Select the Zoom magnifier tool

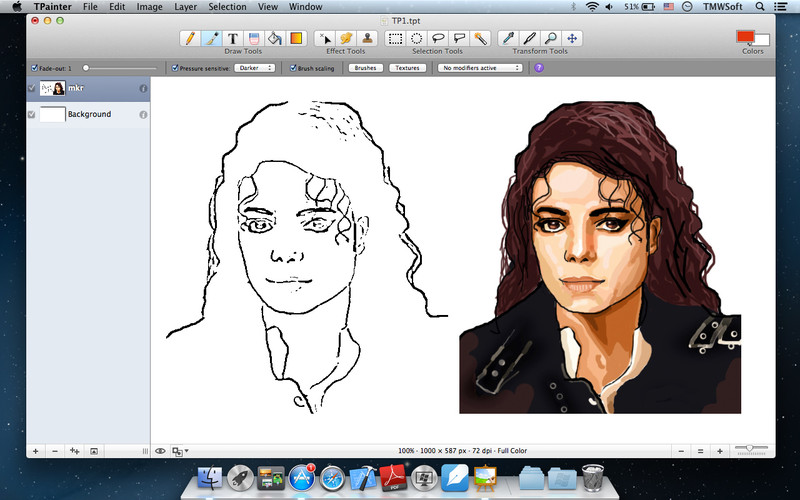tap(551, 38)
